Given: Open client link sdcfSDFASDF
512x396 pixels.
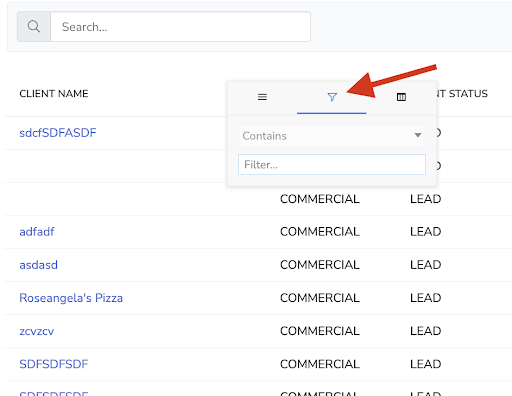Looking at the screenshot, I should (x=58, y=133).
